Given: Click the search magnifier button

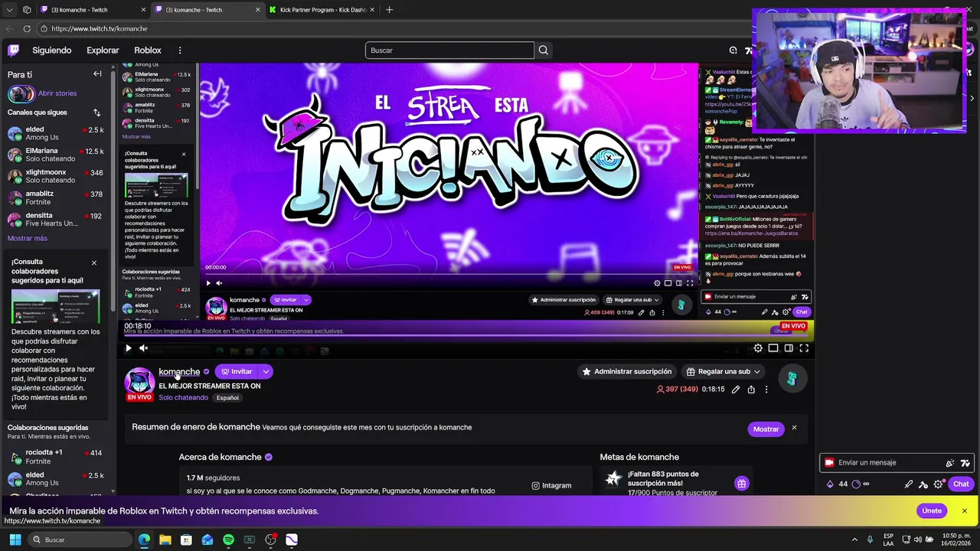Looking at the screenshot, I should click(x=544, y=51).
